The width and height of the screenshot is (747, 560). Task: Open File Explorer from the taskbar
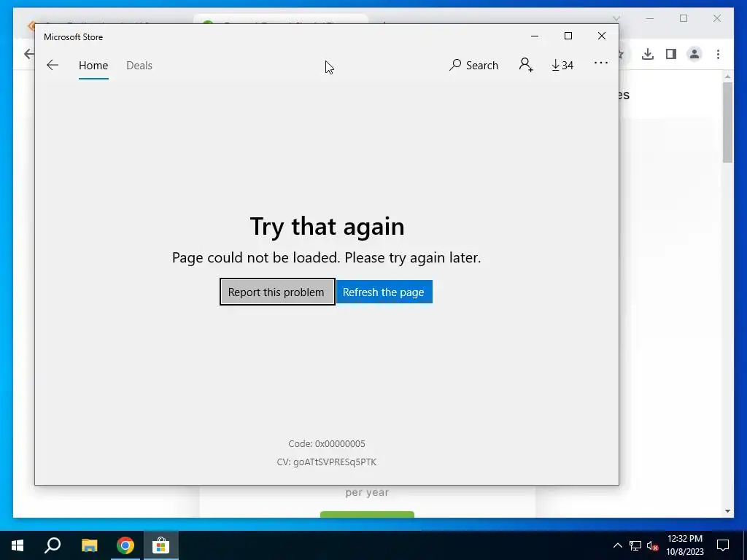89,545
